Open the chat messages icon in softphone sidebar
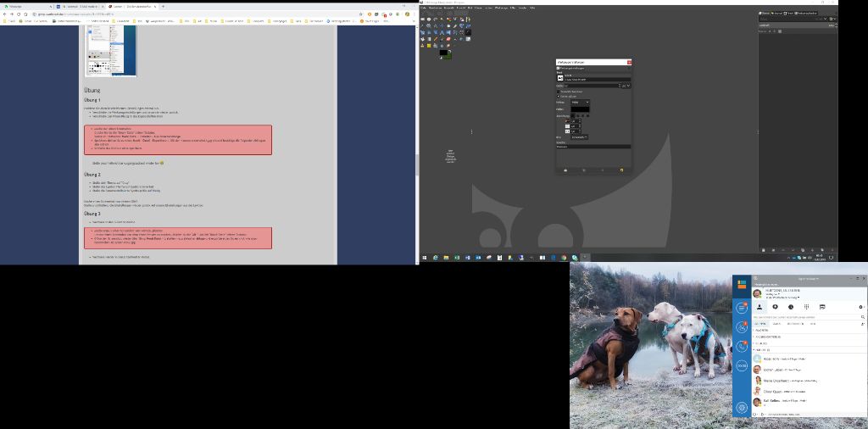The width and height of the screenshot is (868, 429). (x=742, y=308)
